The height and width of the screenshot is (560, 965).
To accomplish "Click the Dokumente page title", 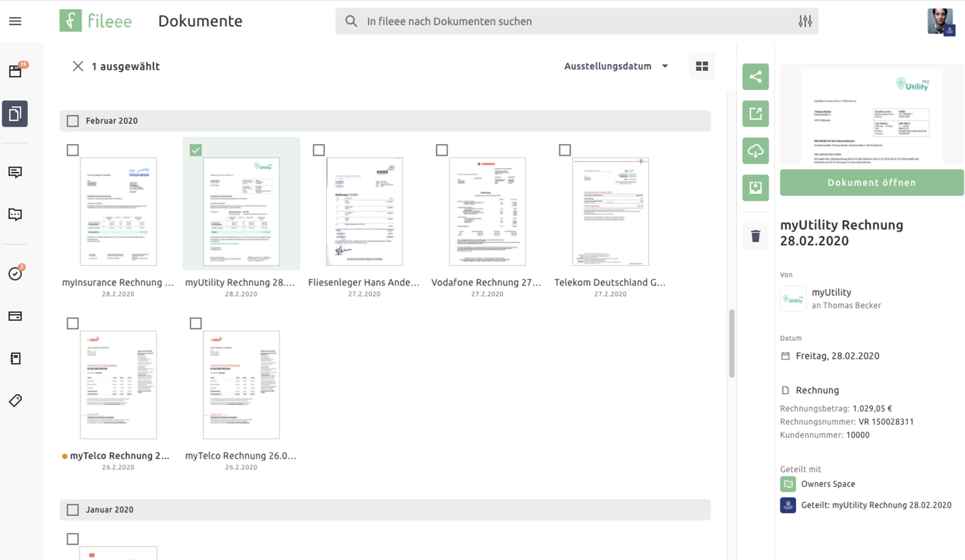I will tap(200, 21).
